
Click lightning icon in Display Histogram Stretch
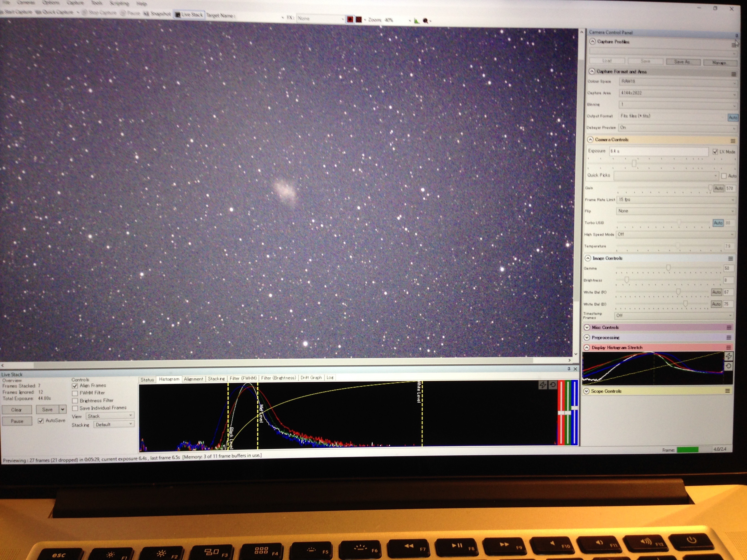point(728,356)
